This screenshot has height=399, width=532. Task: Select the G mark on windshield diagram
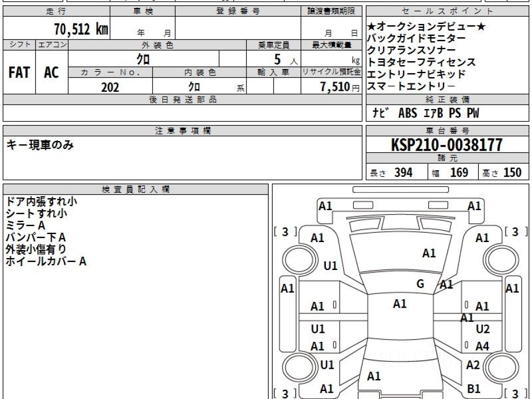(x=420, y=284)
